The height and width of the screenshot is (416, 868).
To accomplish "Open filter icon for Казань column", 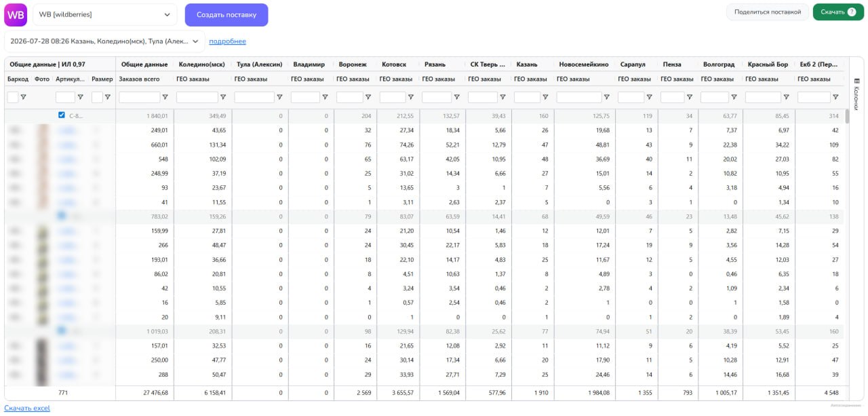I will tap(546, 97).
